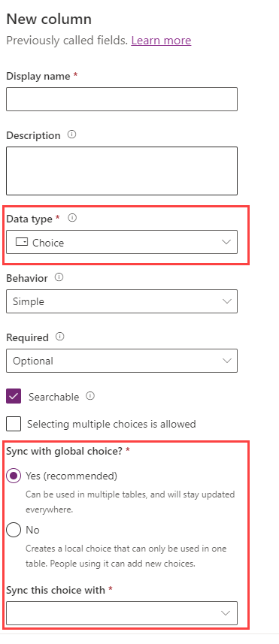279x644 pixels.
Task: Click the Description info icon
Action: (72, 135)
